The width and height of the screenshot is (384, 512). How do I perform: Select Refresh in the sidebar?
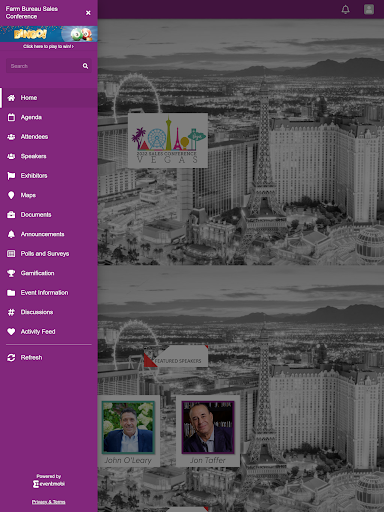pyautogui.click(x=49, y=358)
